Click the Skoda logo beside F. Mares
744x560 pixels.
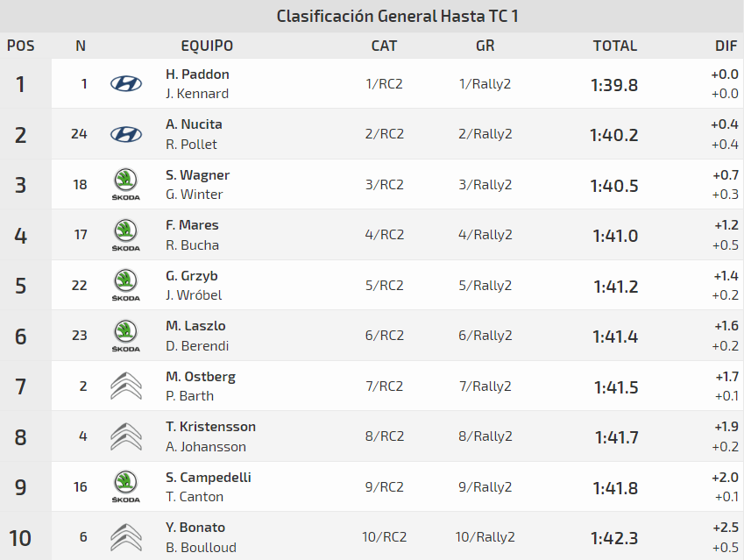coord(125,235)
